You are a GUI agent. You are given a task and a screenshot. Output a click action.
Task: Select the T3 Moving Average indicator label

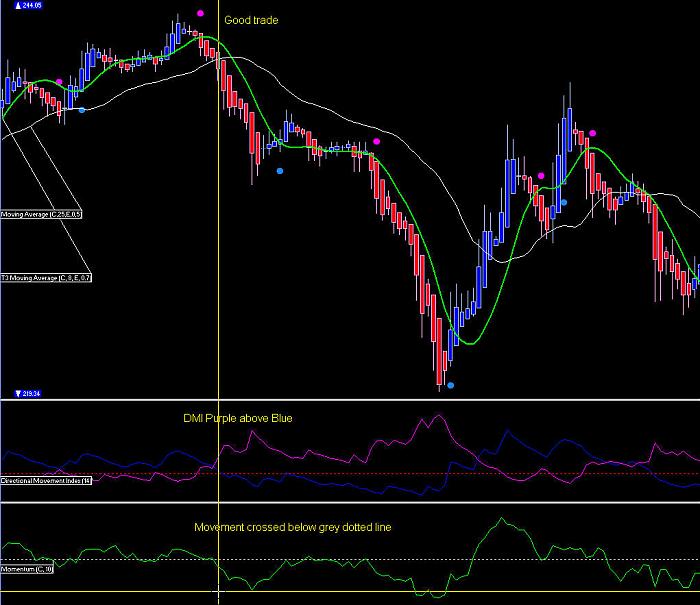pos(46,278)
